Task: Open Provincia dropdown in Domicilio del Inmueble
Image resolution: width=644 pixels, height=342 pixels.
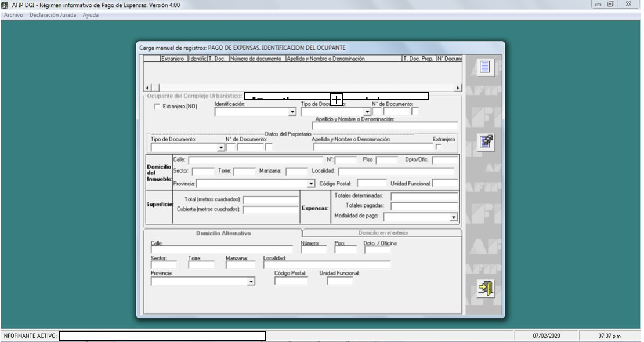Action: (x=311, y=184)
